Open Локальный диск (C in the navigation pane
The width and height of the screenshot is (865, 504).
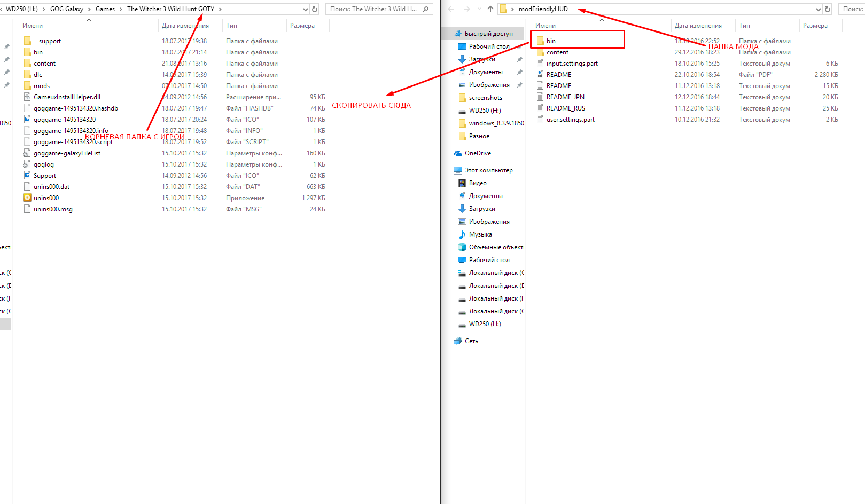pos(496,273)
